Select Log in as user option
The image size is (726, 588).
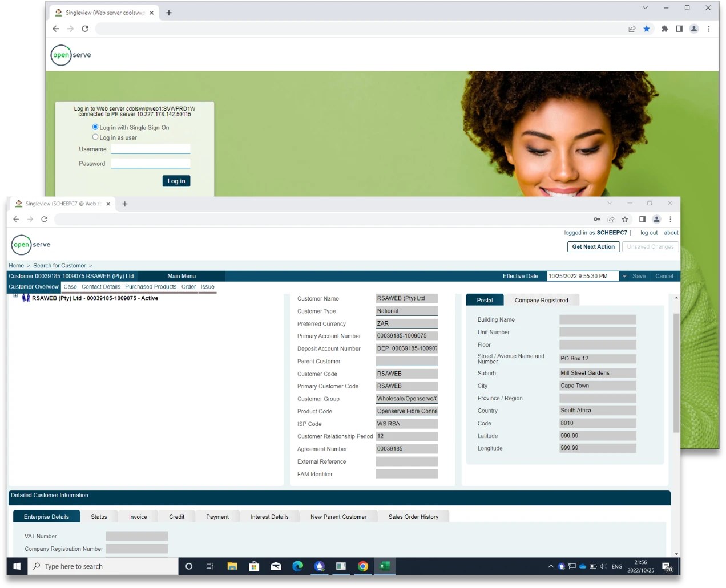(x=95, y=137)
